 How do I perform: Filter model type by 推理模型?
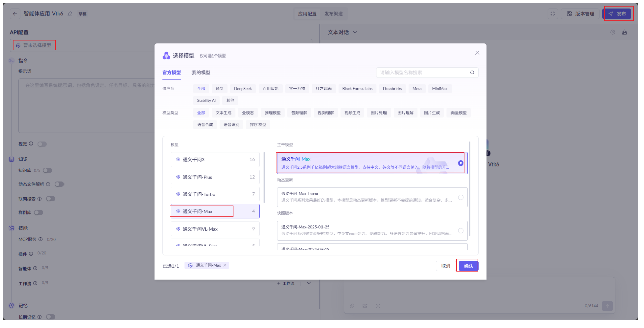(x=273, y=113)
